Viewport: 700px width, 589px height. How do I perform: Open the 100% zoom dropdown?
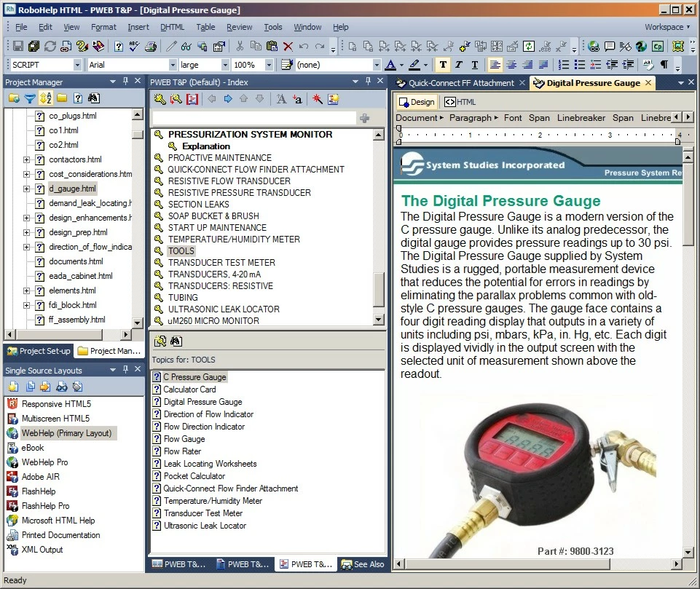pos(269,65)
